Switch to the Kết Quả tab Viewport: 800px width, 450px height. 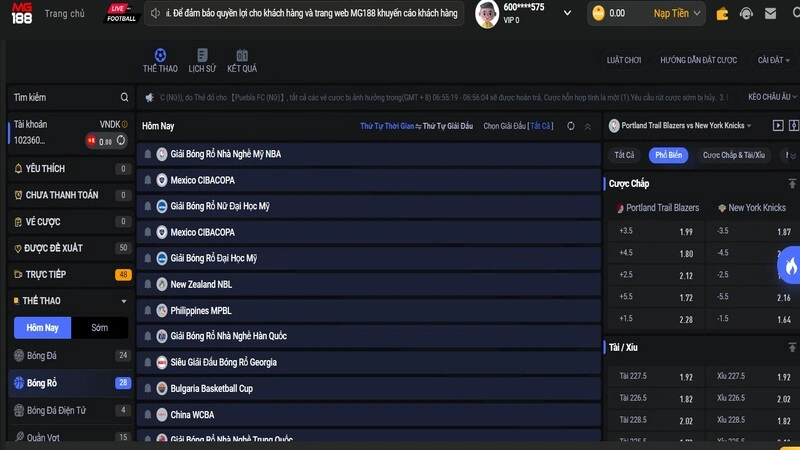point(242,61)
